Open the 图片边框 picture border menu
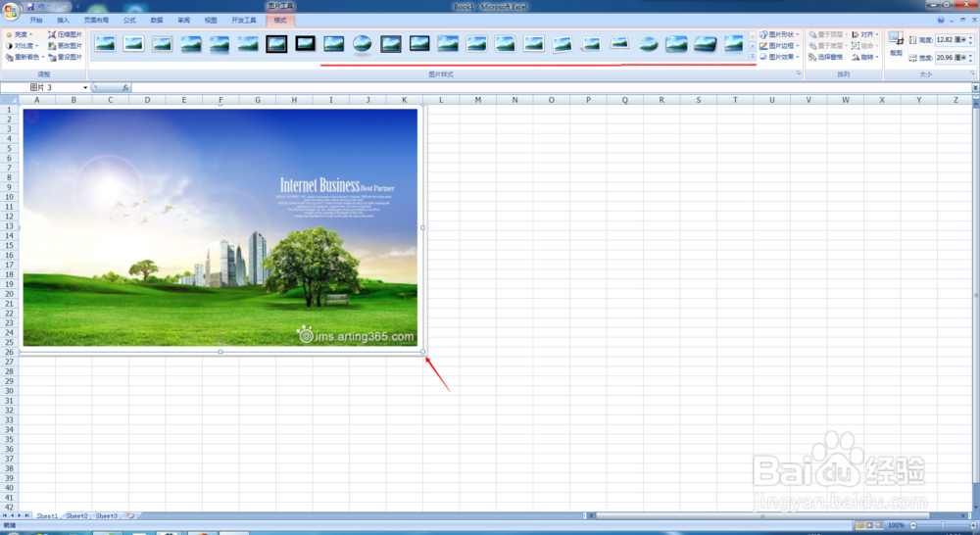The image size is (980, 535). click(x=779, y=46)
